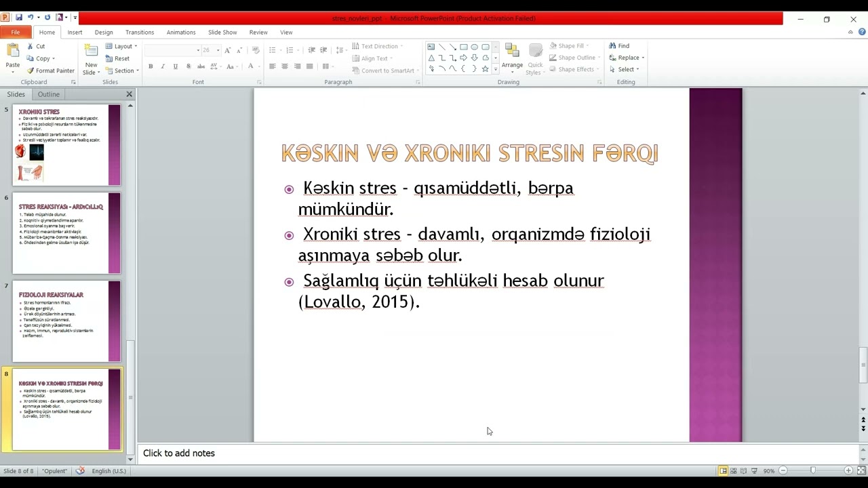The height and width of the screenshot is (488, 868).
Task: Toggle Italic formatting
Action: 163,66
